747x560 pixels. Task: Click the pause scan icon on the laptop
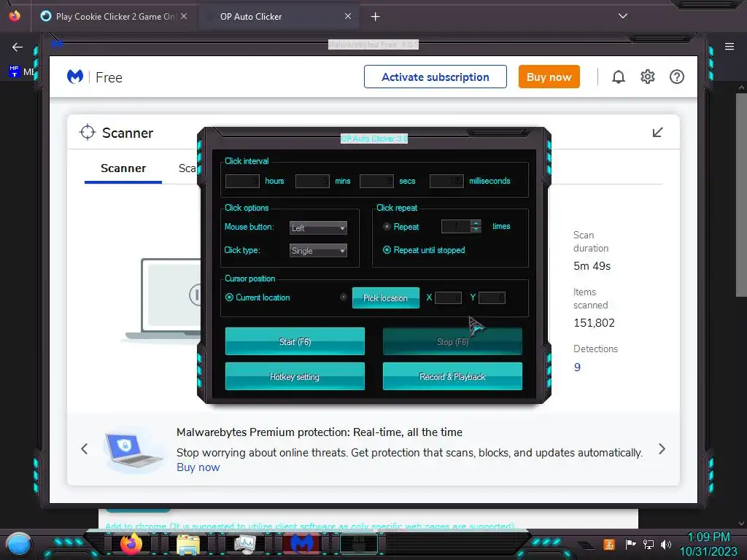[x=196, y=295]
